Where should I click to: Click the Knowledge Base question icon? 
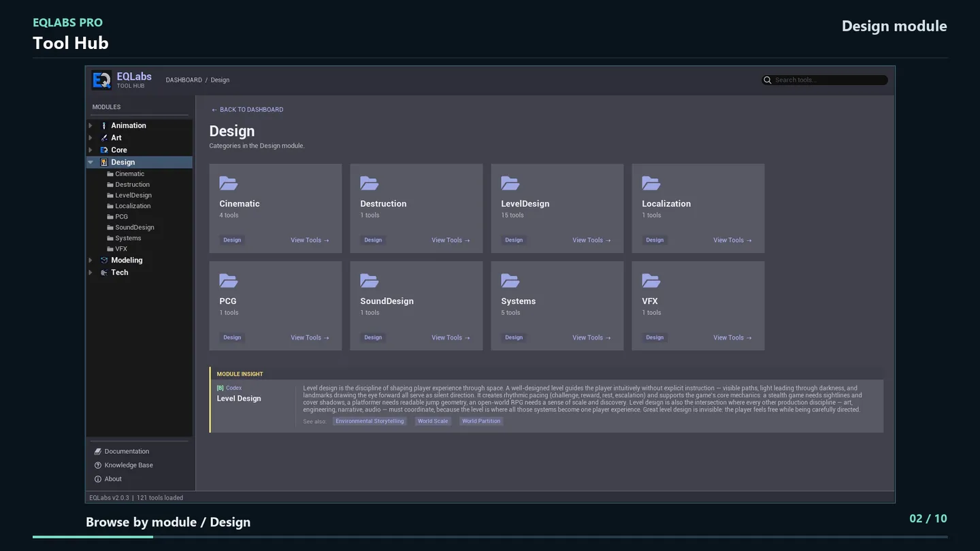tap(98, 465)
